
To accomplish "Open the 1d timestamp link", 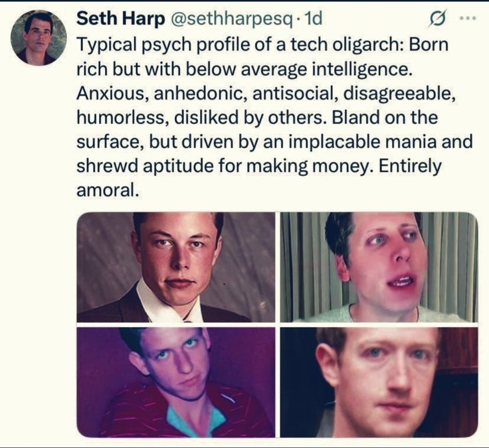I will [x=312, y=19].
